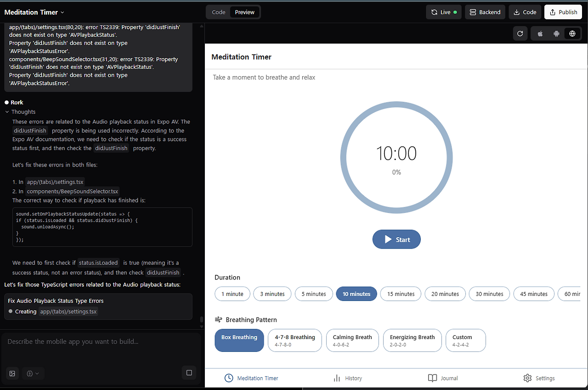588x390 pixels.
Task: Select the Calming Breath pattern
Action: 352,340
